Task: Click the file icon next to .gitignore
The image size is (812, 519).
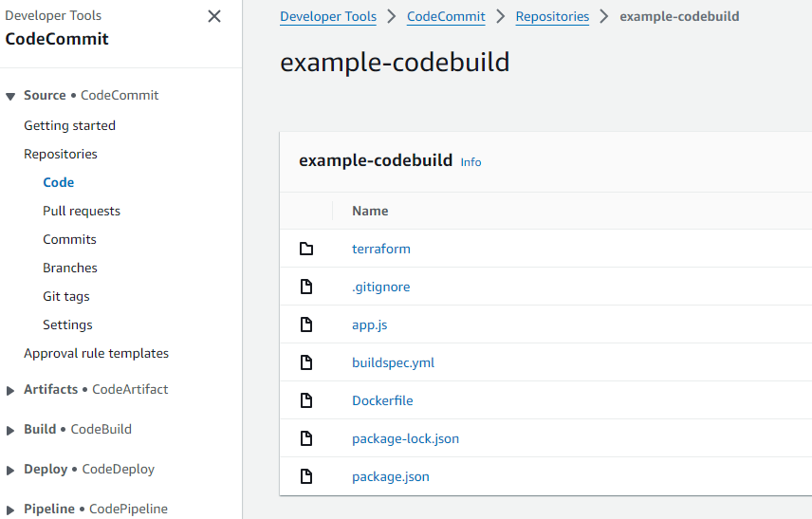Action: 306,287
